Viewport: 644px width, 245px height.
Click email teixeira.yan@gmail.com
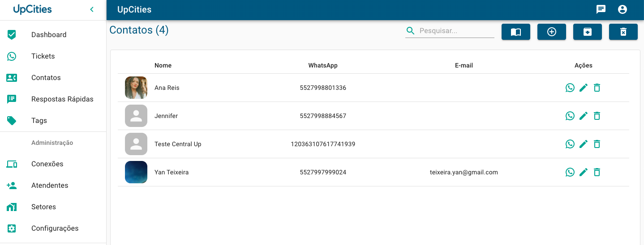(464, 172)
